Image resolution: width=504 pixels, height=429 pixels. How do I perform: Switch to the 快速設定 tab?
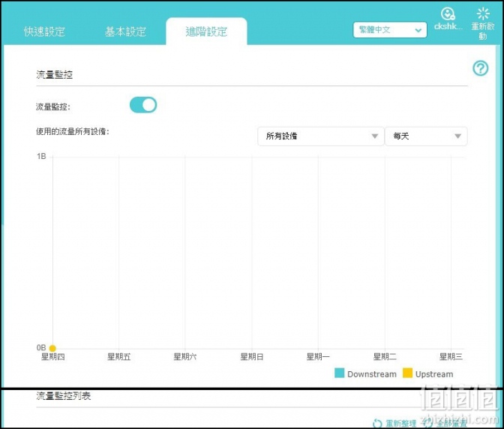[44, 31]
